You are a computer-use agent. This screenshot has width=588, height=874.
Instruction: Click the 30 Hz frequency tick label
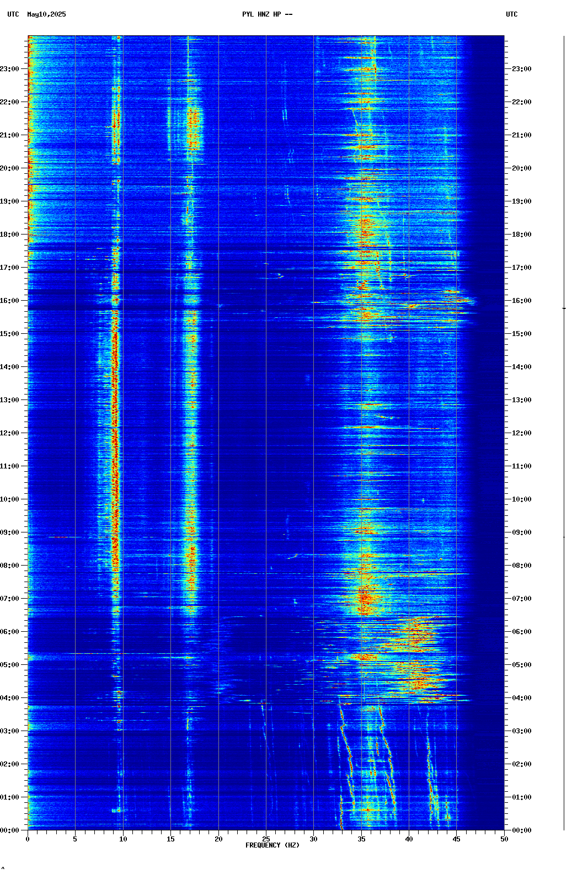click(313, 839)
